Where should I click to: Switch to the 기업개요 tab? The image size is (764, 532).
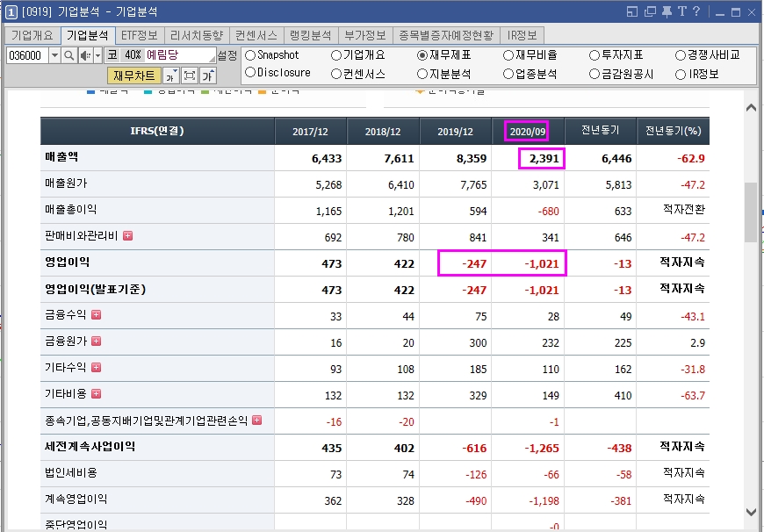[32, 36]
